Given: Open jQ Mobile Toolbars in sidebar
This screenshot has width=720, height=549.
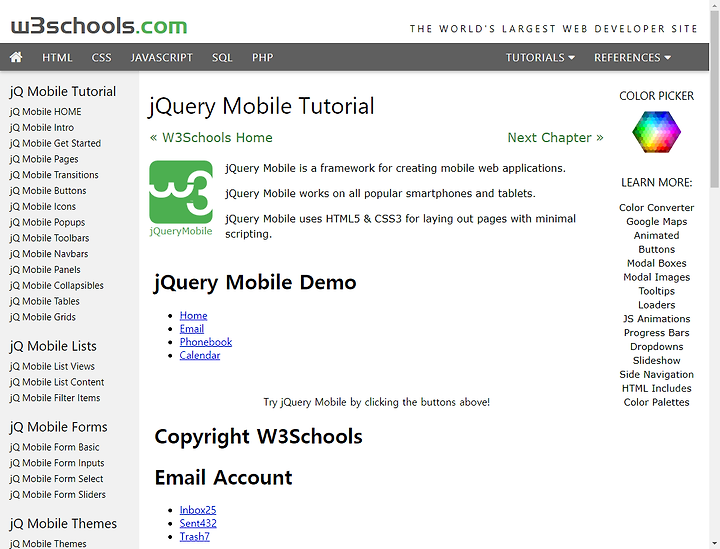Looking at the screenshot, I should pos(49,238).
